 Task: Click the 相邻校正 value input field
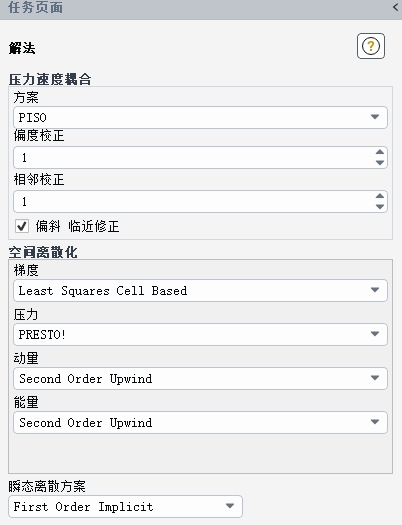[x=193, y=202]
